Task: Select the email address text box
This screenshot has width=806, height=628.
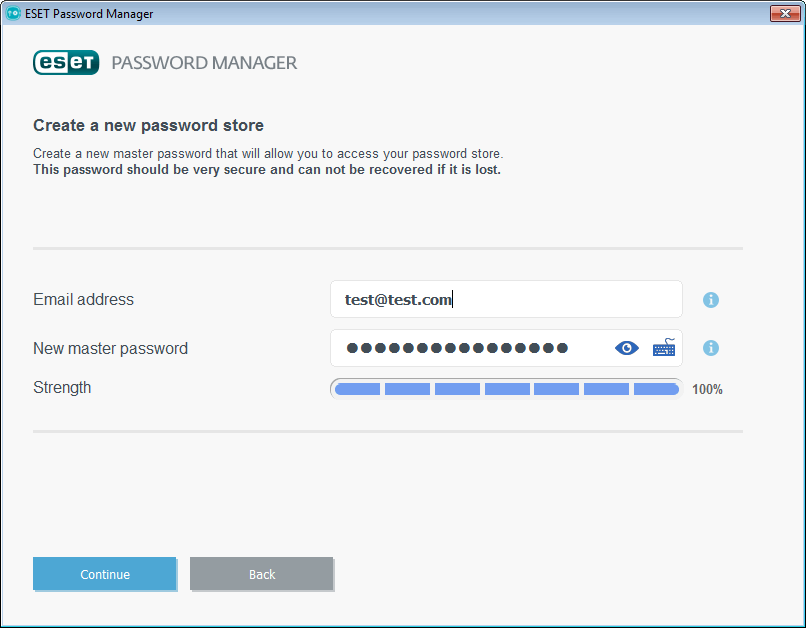Action: (505, 299)
